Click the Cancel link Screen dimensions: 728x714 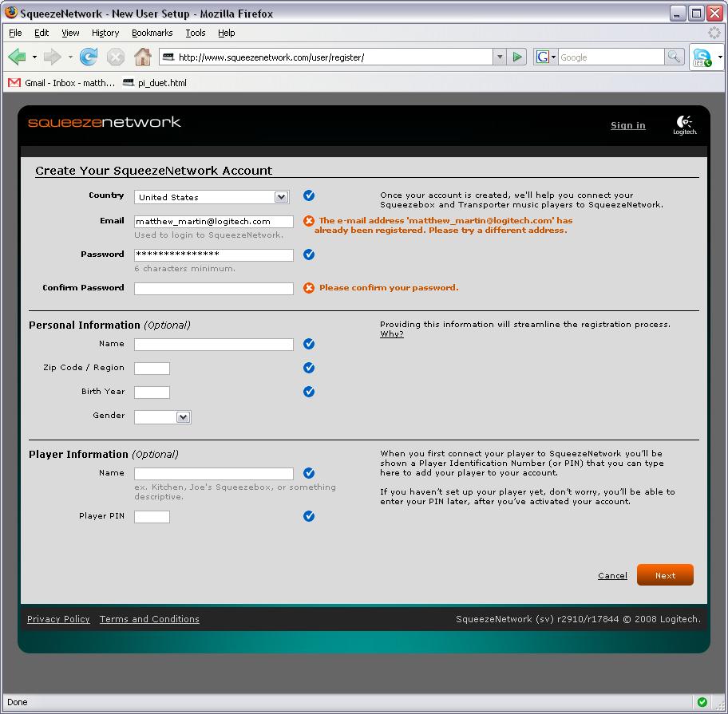[x=612, y=575]
